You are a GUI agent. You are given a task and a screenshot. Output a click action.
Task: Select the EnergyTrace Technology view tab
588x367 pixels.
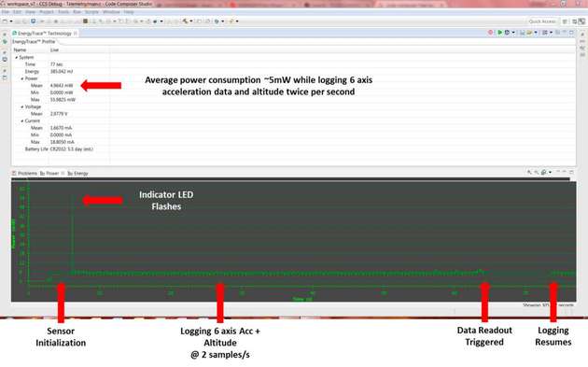[x=44, y=33]
